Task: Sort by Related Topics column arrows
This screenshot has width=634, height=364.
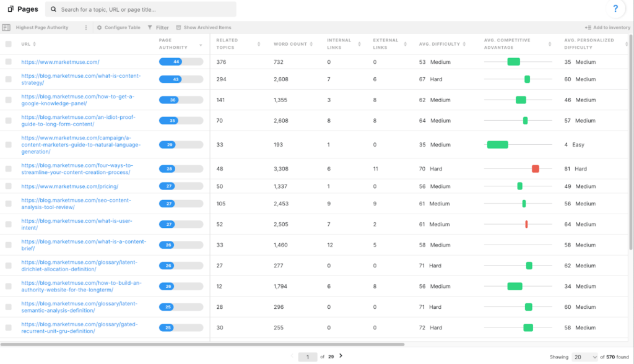Action: pyautogui.click(x=259, y=44)
